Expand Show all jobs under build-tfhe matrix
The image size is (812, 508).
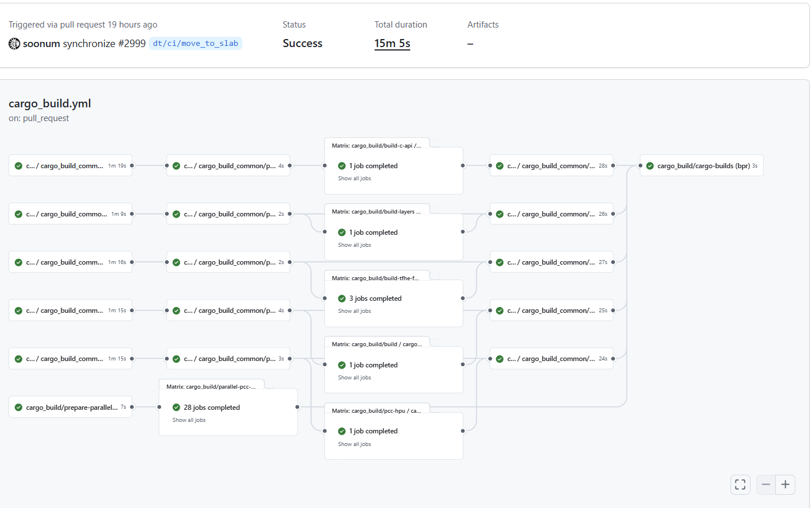click(x=354, y=311)
